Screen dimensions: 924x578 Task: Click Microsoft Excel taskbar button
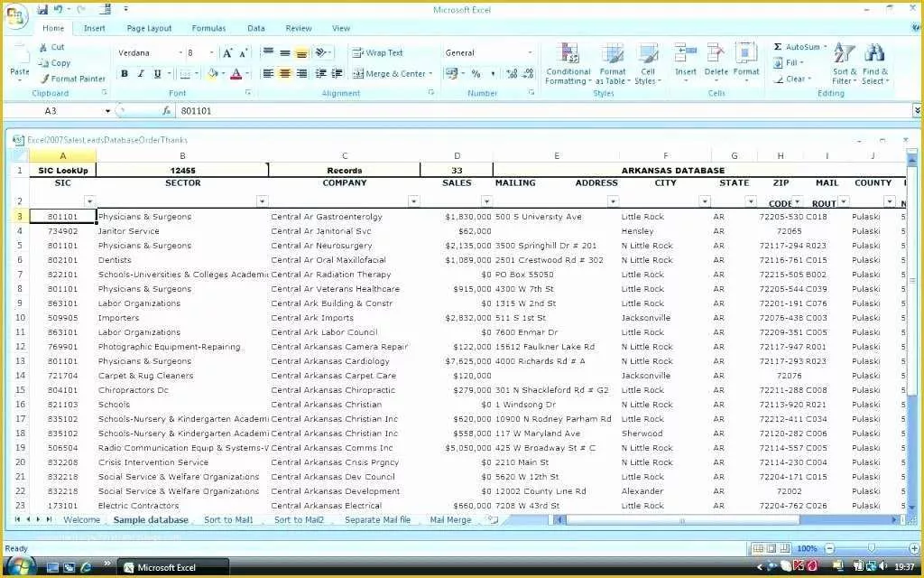[x=174, y=567]
